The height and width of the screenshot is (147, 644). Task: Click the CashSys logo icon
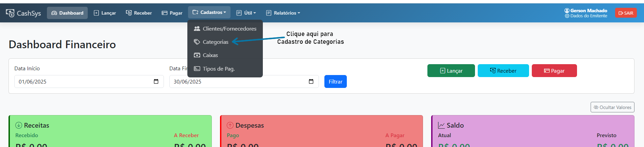10,13
